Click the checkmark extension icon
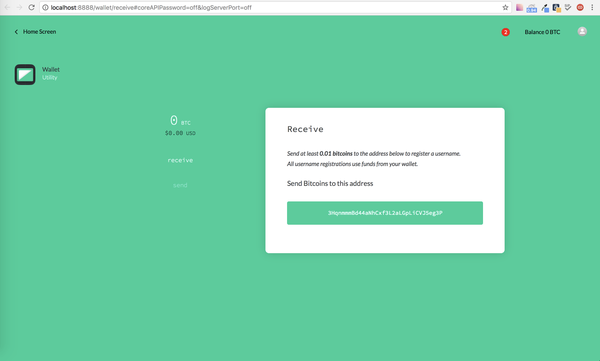Viewport: 600px width, 361px height. [568, 7]
